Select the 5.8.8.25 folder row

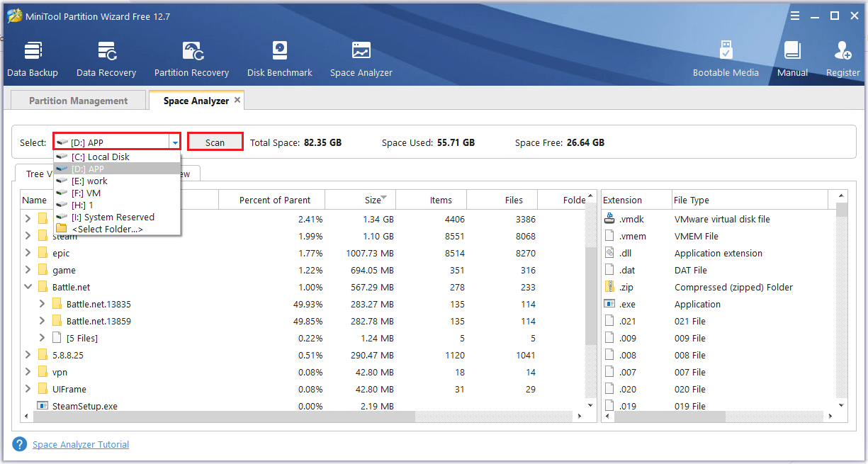coord(303,355)
